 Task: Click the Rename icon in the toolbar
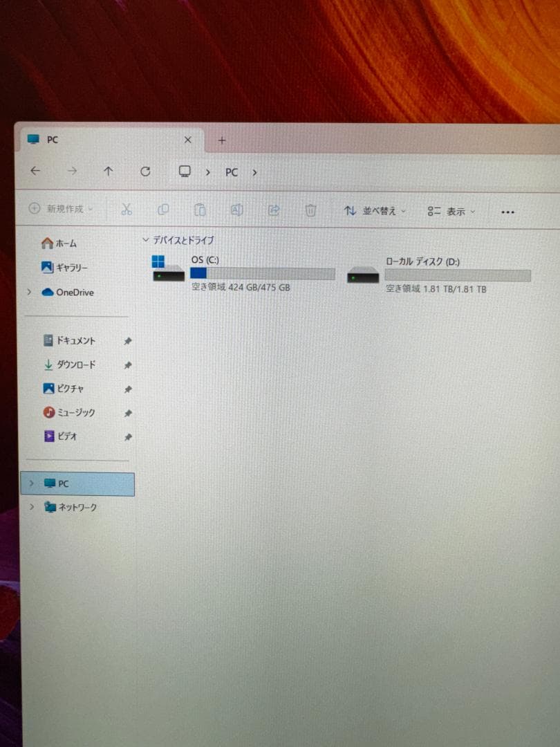(236, 210)
